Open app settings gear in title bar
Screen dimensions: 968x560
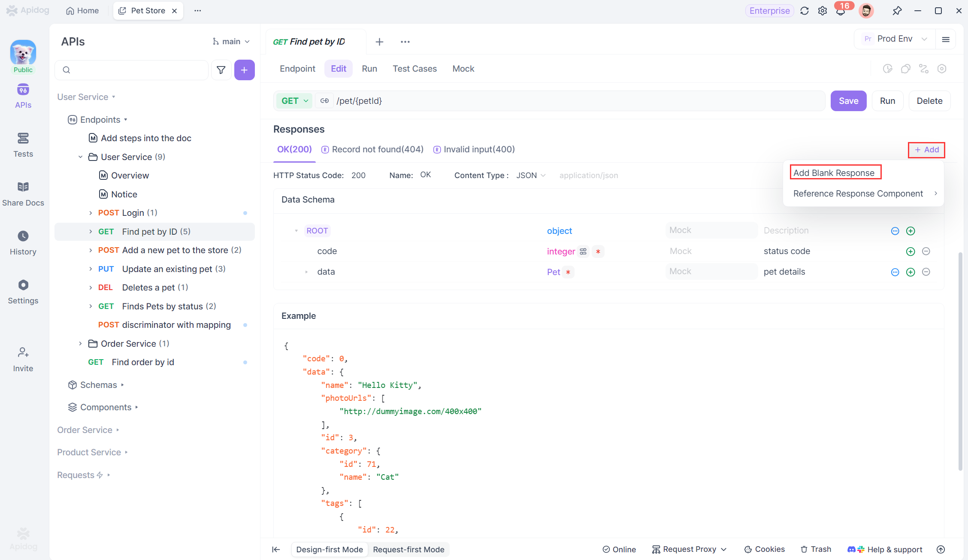coord(823,11)
